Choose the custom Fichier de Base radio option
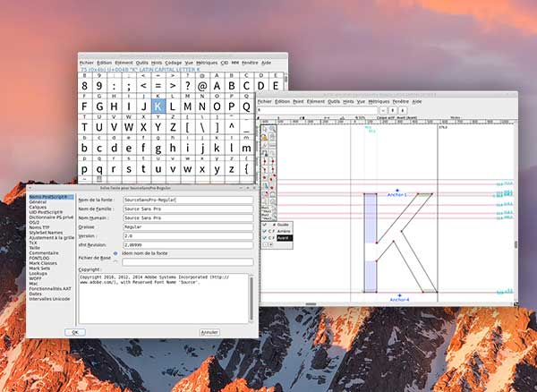Image resolution: width=537 pixels, height=392 pixels. click(x=115, y=262)
